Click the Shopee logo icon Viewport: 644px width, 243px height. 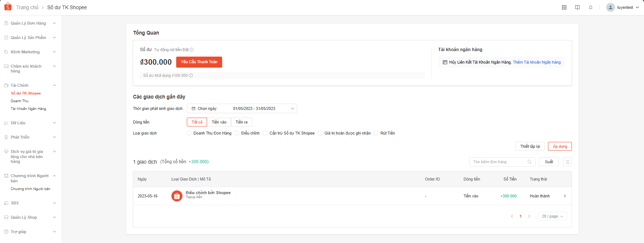click(8, 7)
